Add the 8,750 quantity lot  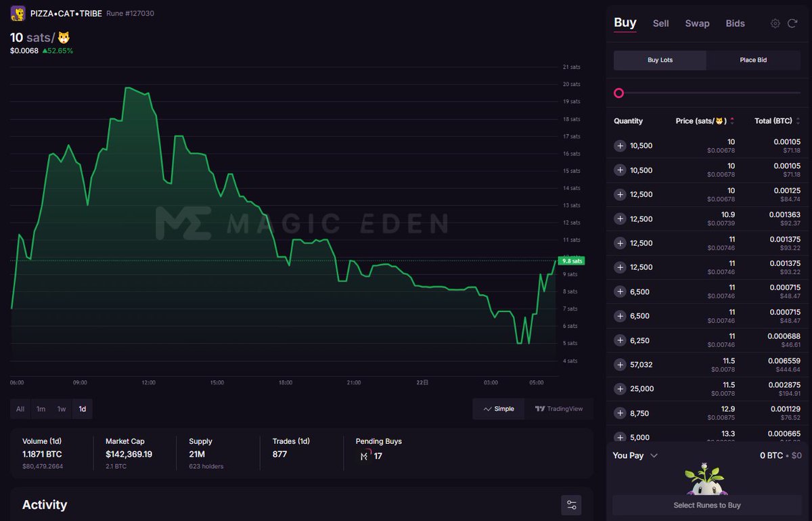tap(620, 413)
